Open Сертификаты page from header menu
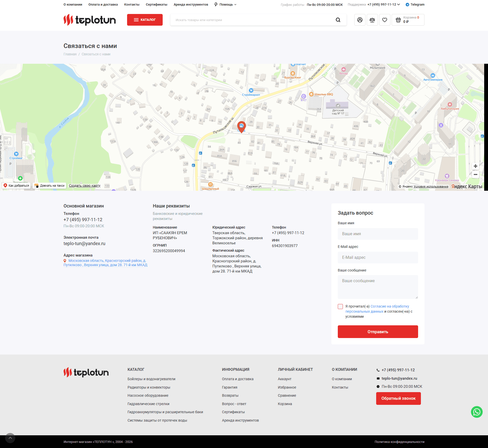Image resolution: width=488 pixels, height=448 pixels. pyautogui.click(x=156, y=4)
